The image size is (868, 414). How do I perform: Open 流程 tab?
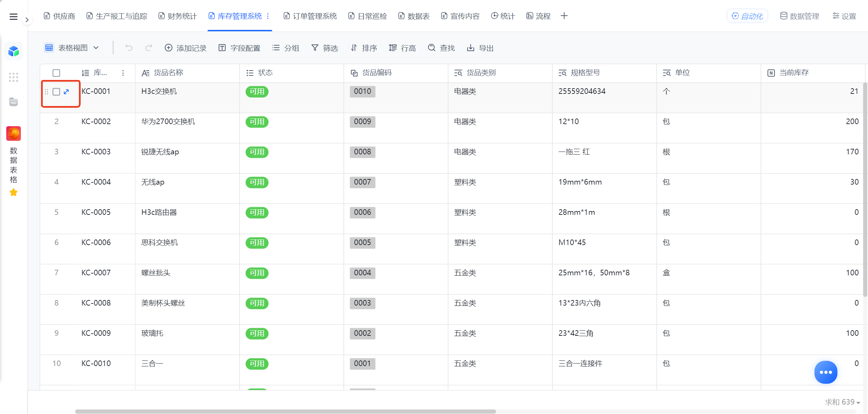pos(538,16)
